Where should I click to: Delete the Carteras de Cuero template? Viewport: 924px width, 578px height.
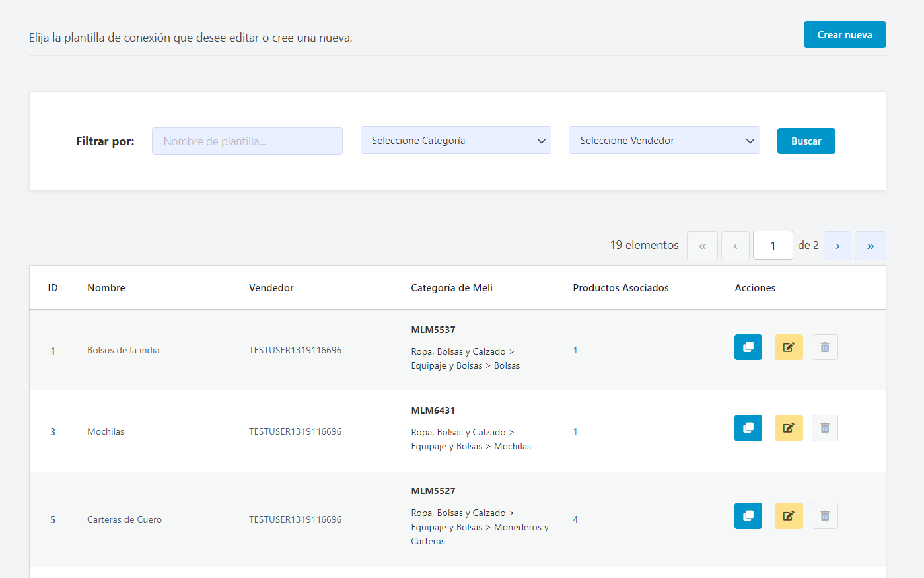coord(824,516)
